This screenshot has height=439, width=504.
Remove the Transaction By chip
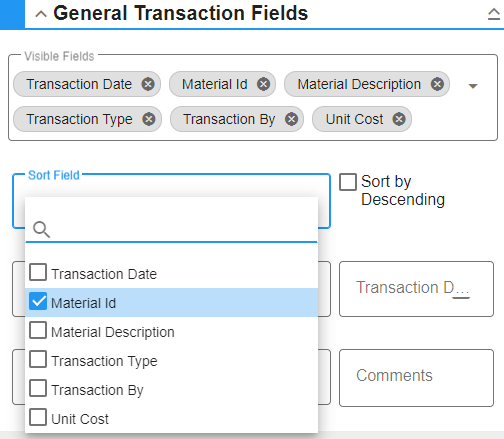coord(291,119)
